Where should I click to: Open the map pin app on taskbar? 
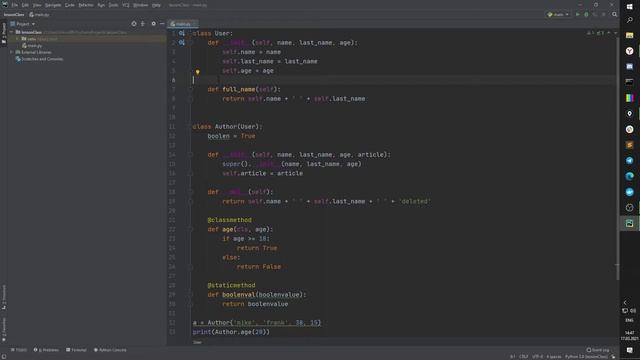pyautogui.click(x=629, y=113)
